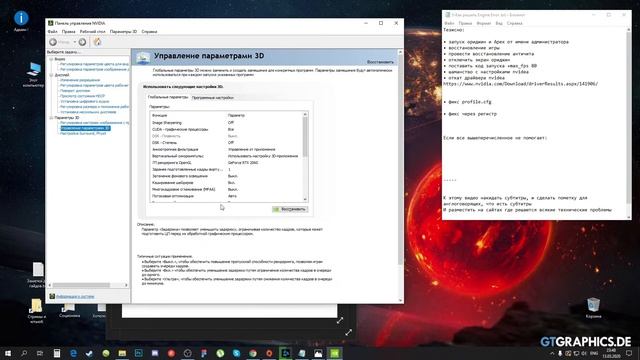The width and height of the screenshot is (640, 360).
Task: Click main page vertical scrollbar
Action: pos(400,159)
